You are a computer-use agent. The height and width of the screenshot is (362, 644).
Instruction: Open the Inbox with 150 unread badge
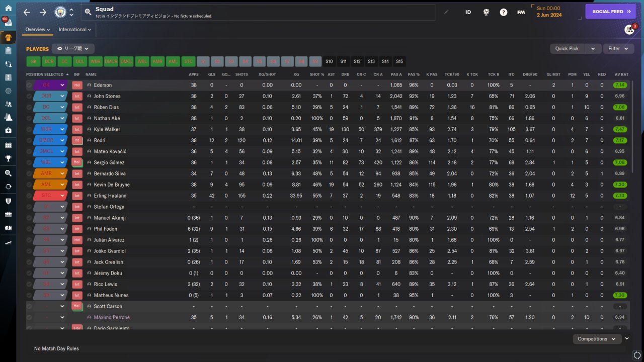(8, 22)
